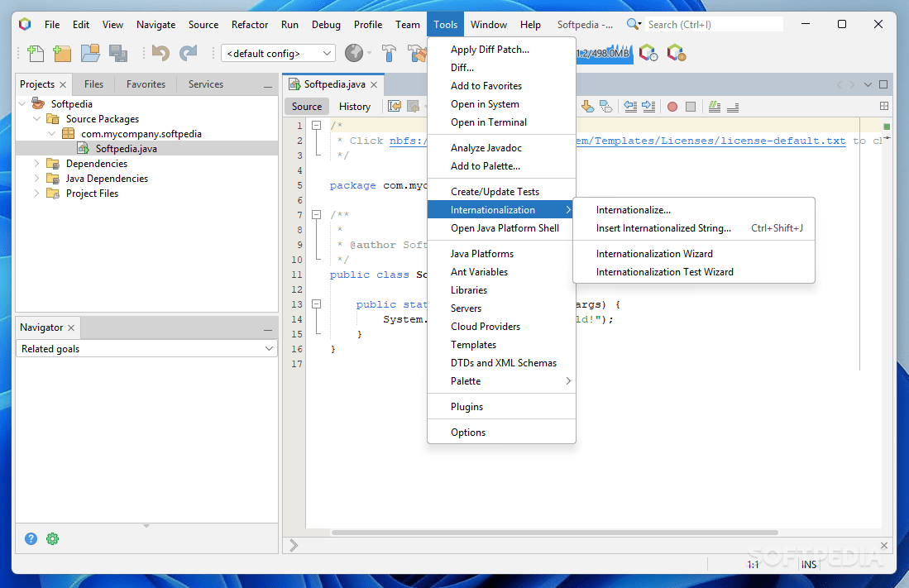
Task: Expand the Project Files node
Action: pos(36,193)
